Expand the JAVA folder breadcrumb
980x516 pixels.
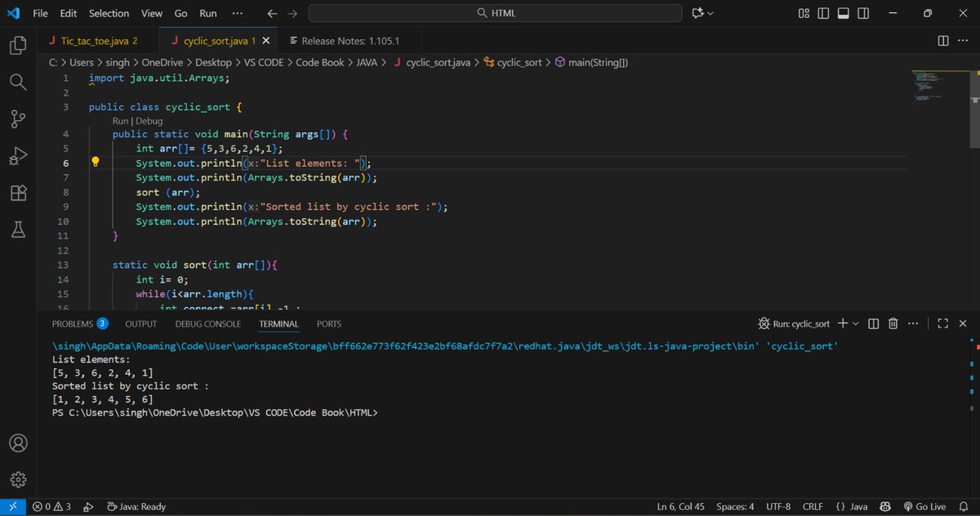[x=367, y=62]
